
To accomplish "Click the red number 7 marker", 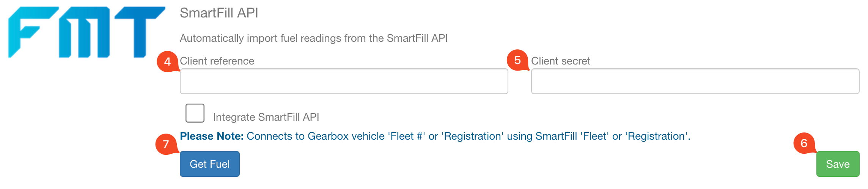I will (x=166, y=144).
